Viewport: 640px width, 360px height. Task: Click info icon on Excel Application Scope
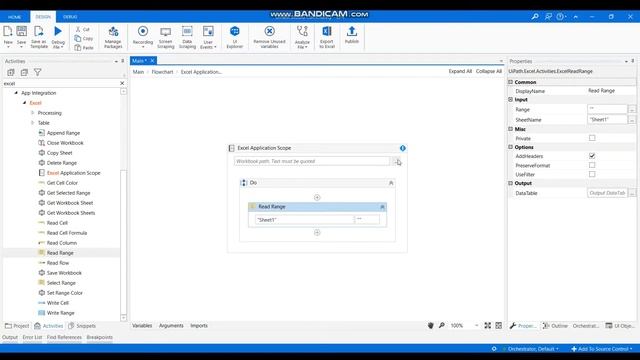click(x=403, y=148)
